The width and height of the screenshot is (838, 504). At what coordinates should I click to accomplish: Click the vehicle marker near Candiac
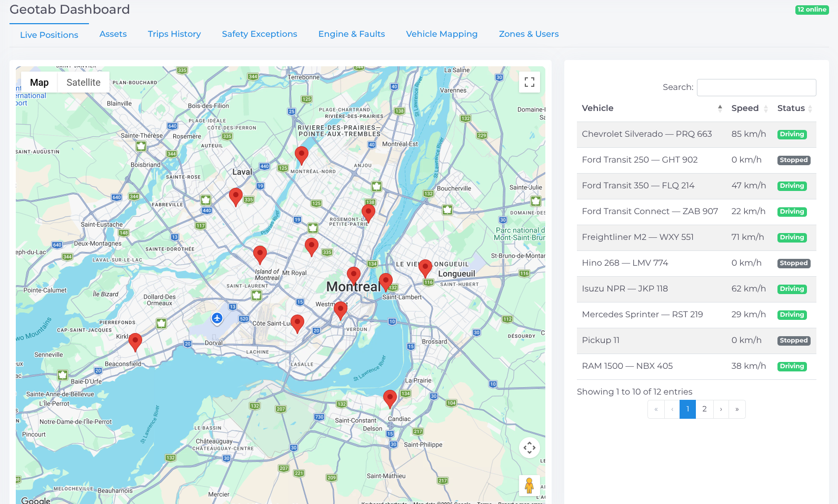click(390, 399)
